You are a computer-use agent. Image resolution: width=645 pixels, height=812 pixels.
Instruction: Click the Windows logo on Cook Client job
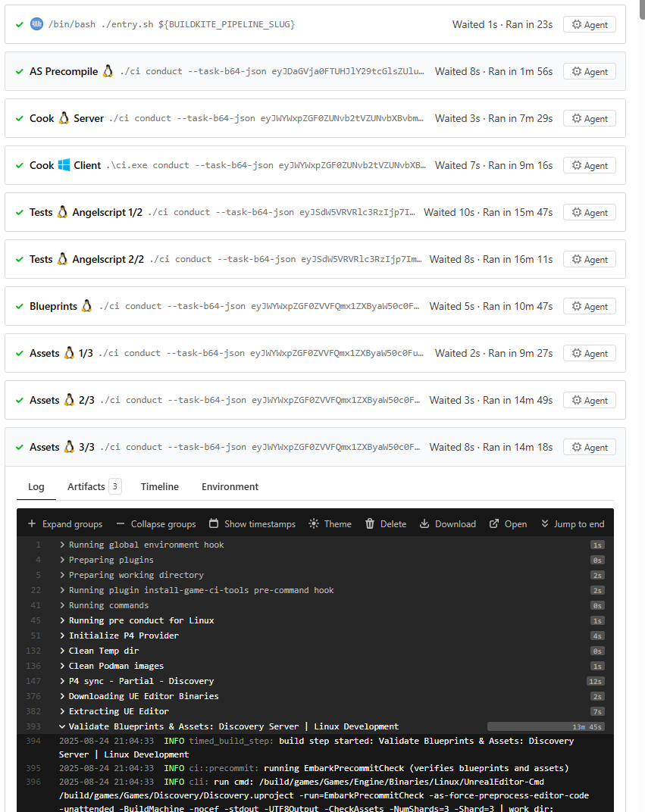click(x=64, y=164)
